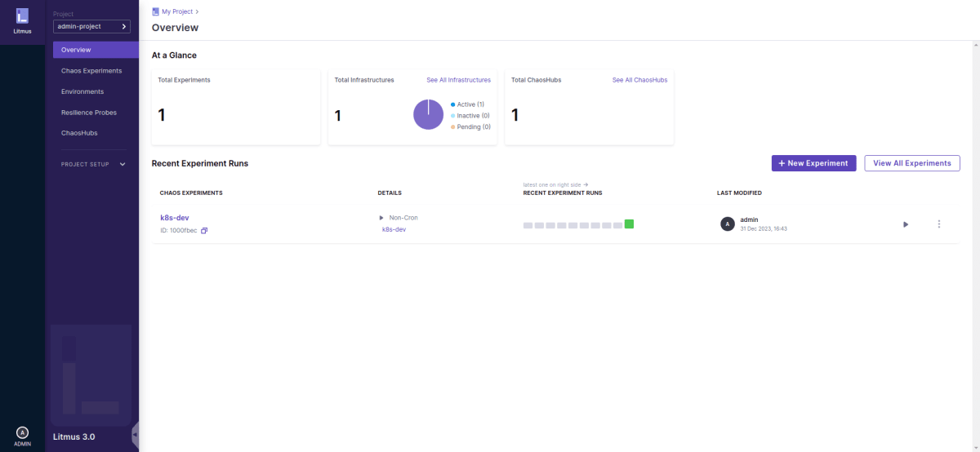
Task: Click the admin avatar in Last Modified
Action: pos(727,224)
